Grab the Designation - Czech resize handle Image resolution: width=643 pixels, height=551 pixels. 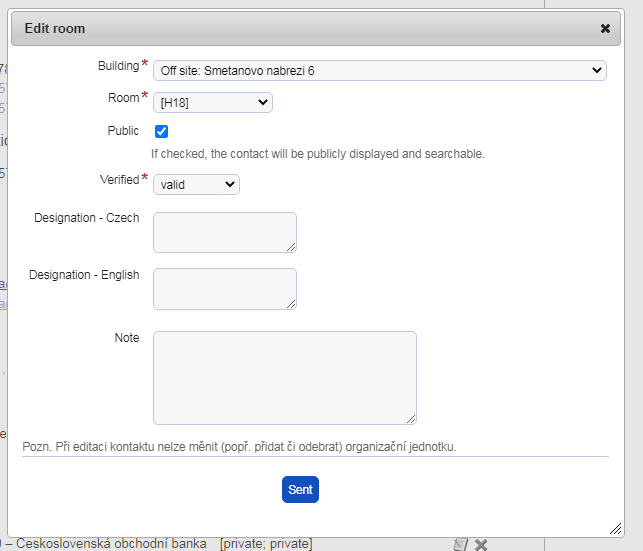click(291, 247)
